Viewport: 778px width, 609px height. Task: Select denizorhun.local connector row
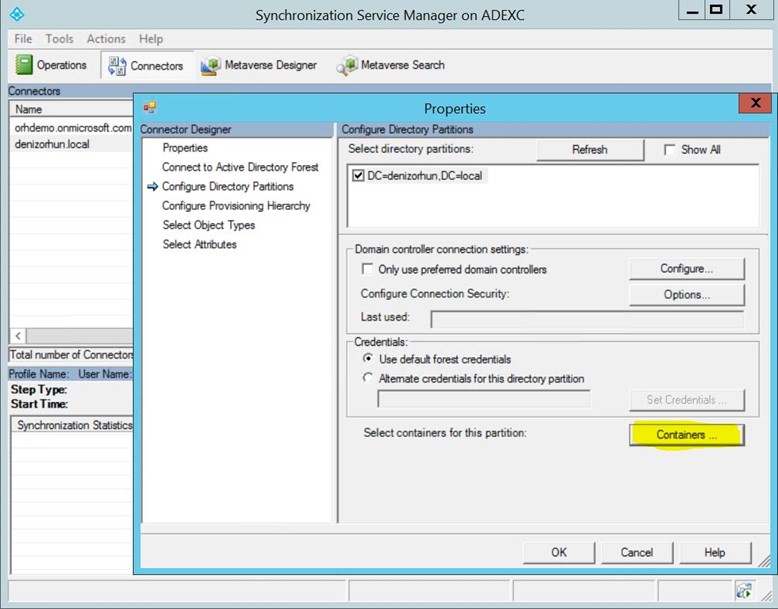point(72,144)
